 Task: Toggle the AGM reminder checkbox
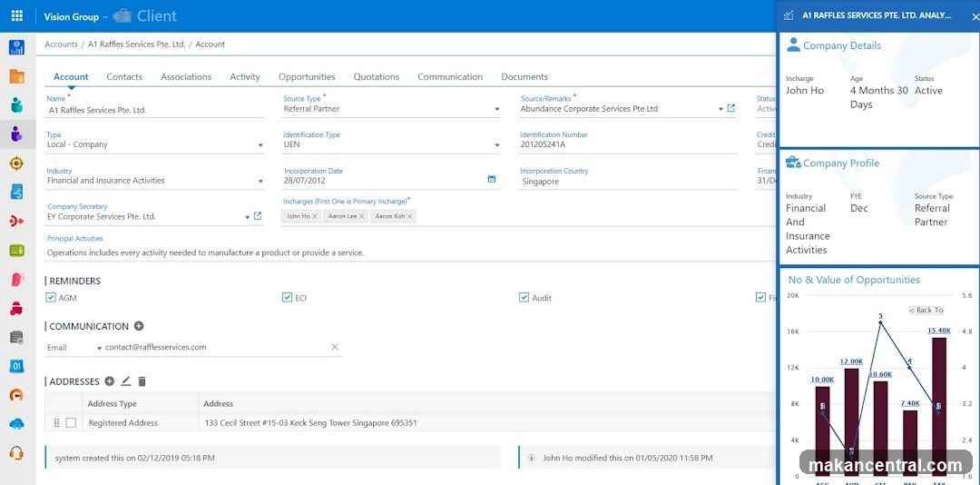51,297
